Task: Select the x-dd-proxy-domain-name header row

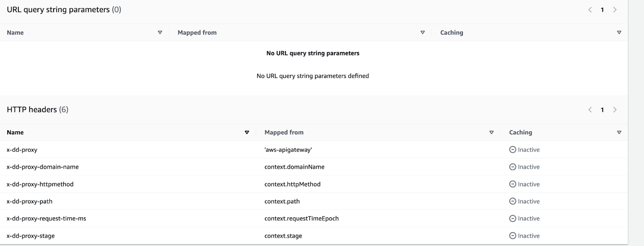Action: [43, 167]
